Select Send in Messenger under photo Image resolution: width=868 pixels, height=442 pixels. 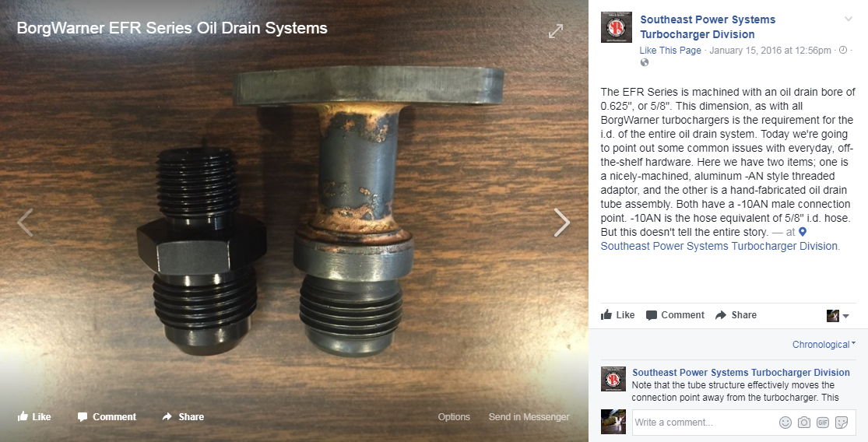pos(529,416)
